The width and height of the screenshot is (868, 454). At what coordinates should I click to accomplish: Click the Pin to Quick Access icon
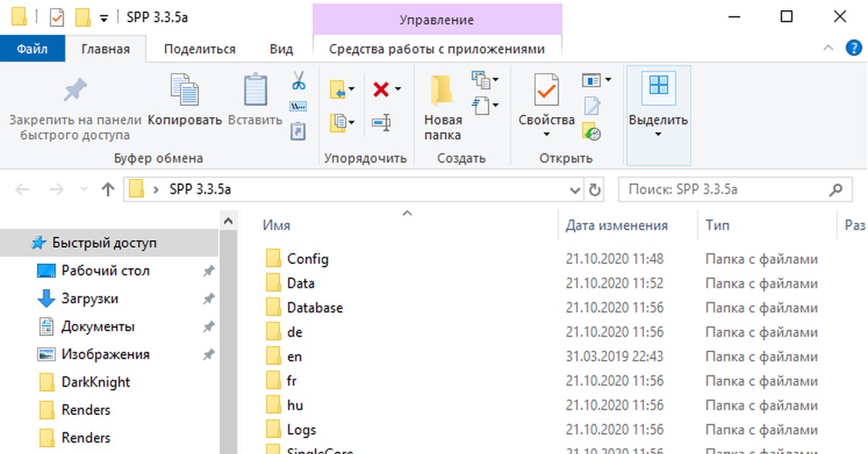coord(75,91)
